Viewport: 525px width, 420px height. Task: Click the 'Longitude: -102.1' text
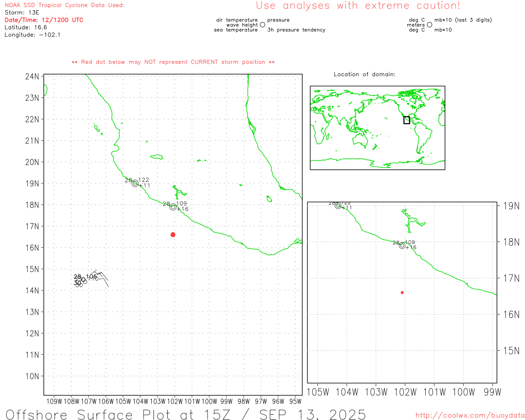(x=32, y=35)
